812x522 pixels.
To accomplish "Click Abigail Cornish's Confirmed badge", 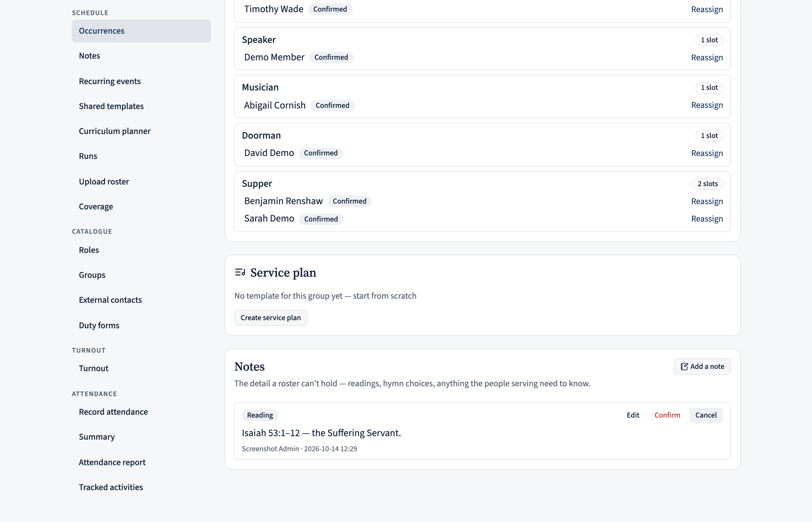I will click(332, 106).
